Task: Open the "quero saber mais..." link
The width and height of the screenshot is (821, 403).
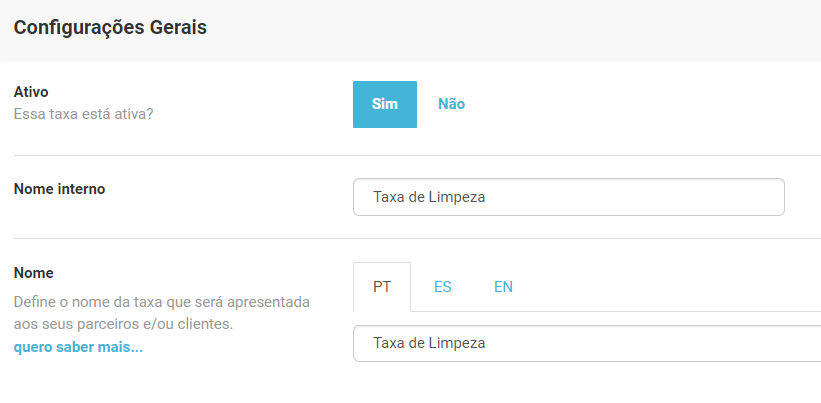Action: click(78, 347)
